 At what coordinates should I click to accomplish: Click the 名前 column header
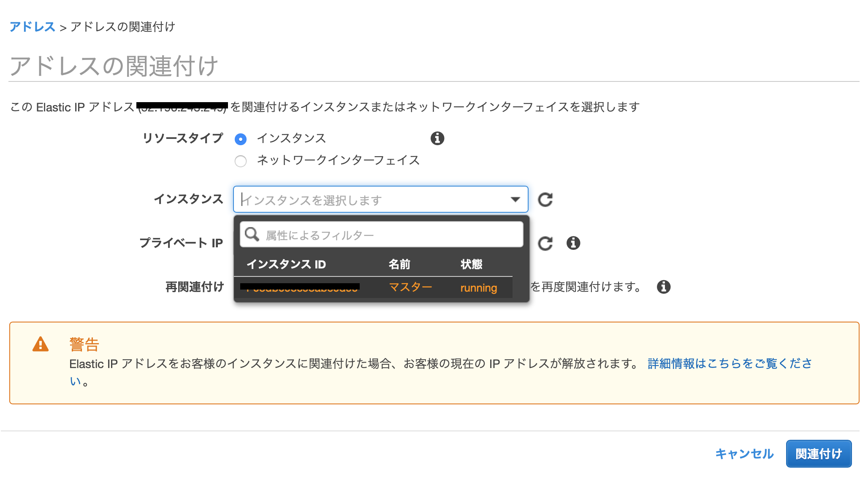(x=399, y=265)
